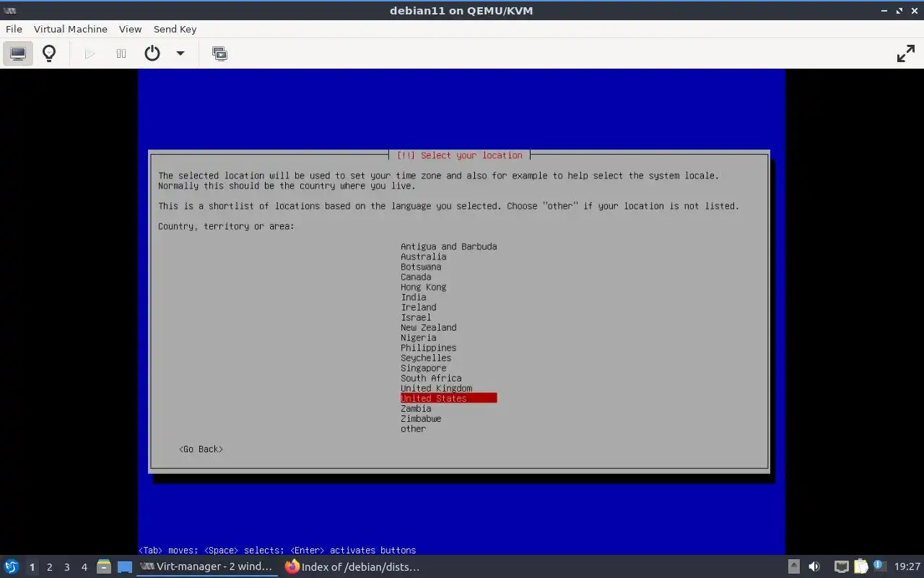Select Singapore as location
The image size is (924, 578).
pyautogui.click(x=423, y=368)
